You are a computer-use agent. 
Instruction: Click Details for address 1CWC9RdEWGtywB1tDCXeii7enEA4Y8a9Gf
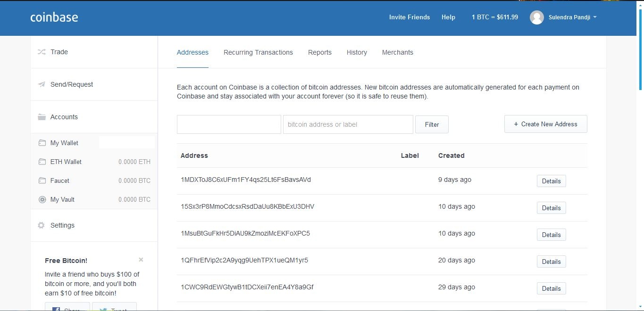(x=551, y=288)
